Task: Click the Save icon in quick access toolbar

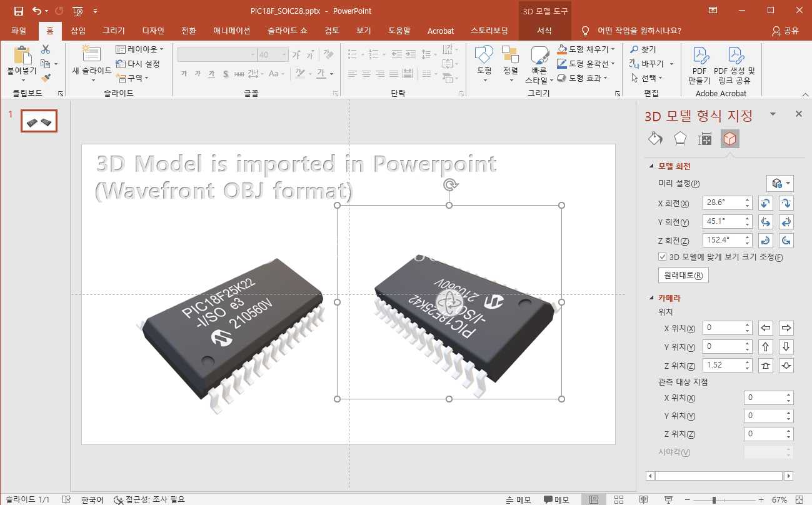Action: click(18, 11)
